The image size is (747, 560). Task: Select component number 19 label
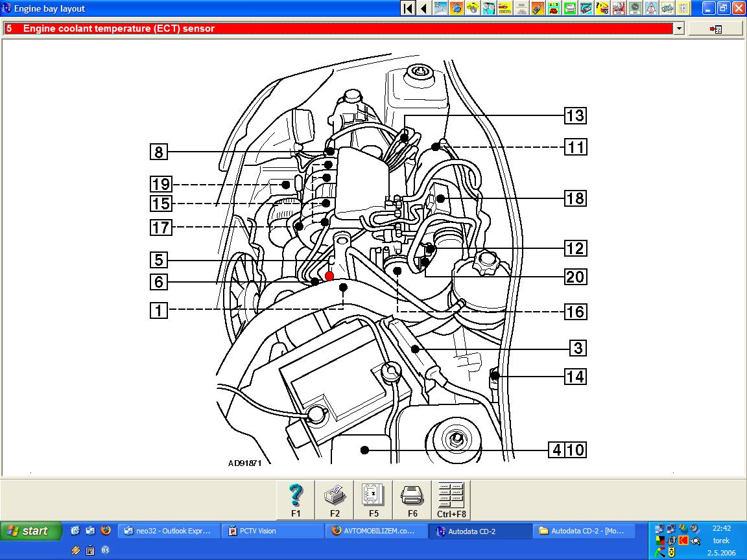coord(161,184)
